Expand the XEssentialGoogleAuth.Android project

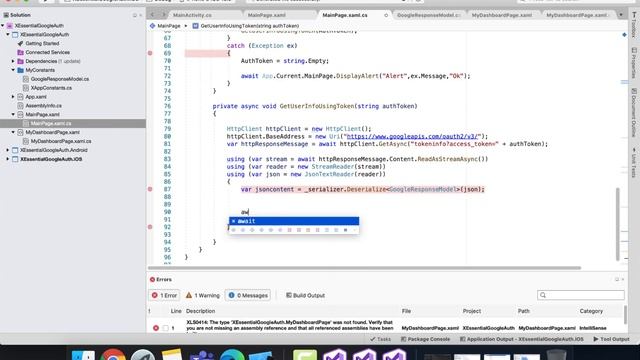coord(8,150)
